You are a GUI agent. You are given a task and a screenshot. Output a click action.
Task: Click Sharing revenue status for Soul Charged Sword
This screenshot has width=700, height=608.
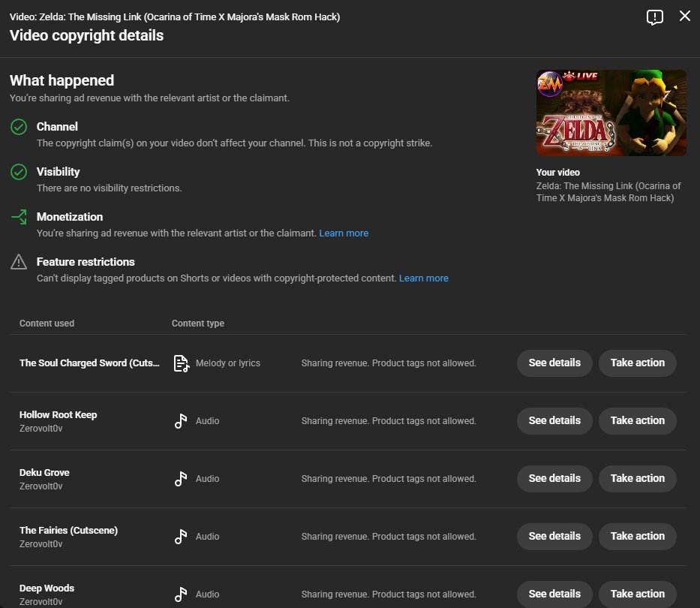389,363
